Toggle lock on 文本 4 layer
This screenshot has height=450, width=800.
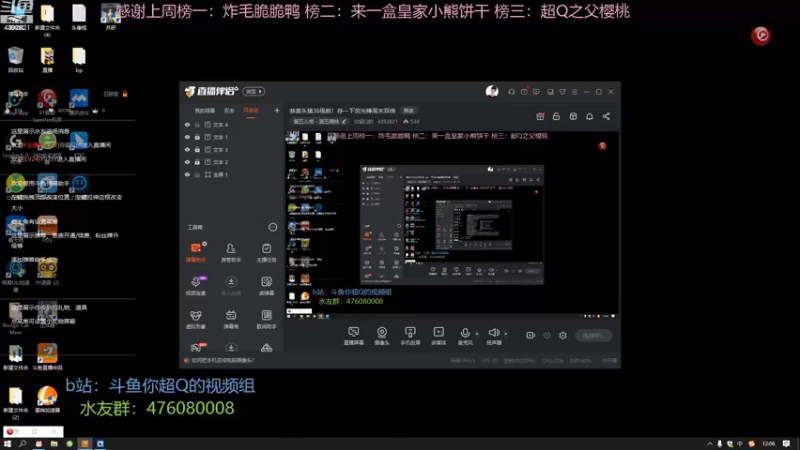click(x=197, y=124)
